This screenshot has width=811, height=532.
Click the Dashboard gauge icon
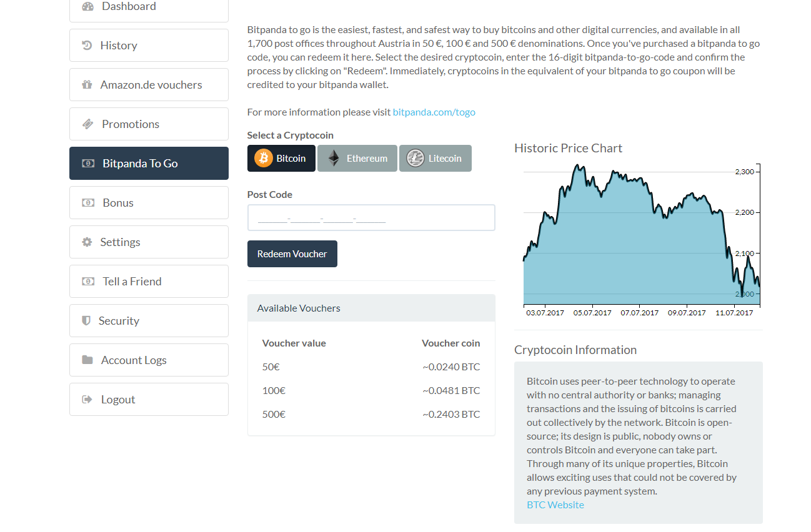87,7
